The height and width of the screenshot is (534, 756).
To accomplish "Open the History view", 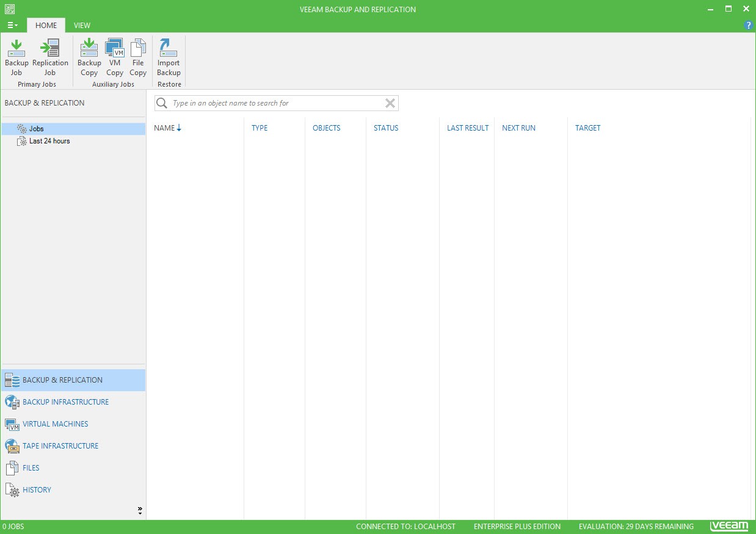I will pos(37,490).
